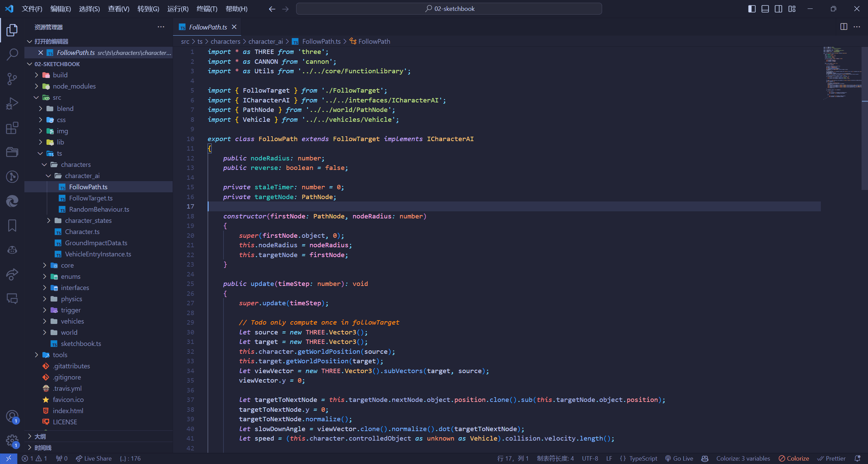Image resolution: width=868 pixels, height=464 pixels.
Task: Click the code minimap preview
Action: coord(843,73)
